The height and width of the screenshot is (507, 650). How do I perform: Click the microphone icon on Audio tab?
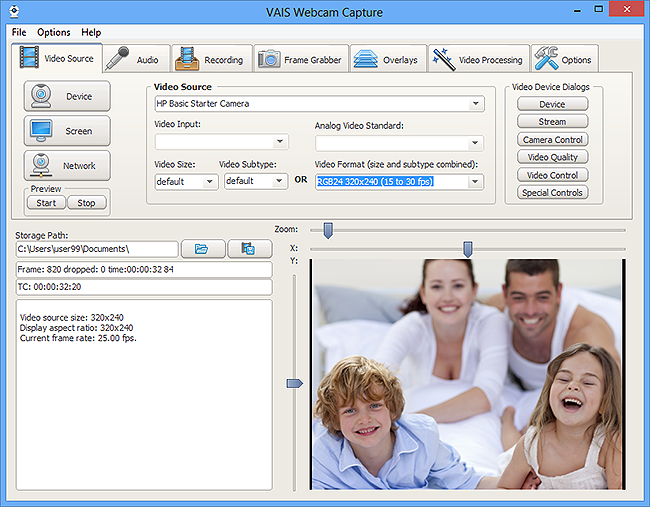click(x=117, y=59)
